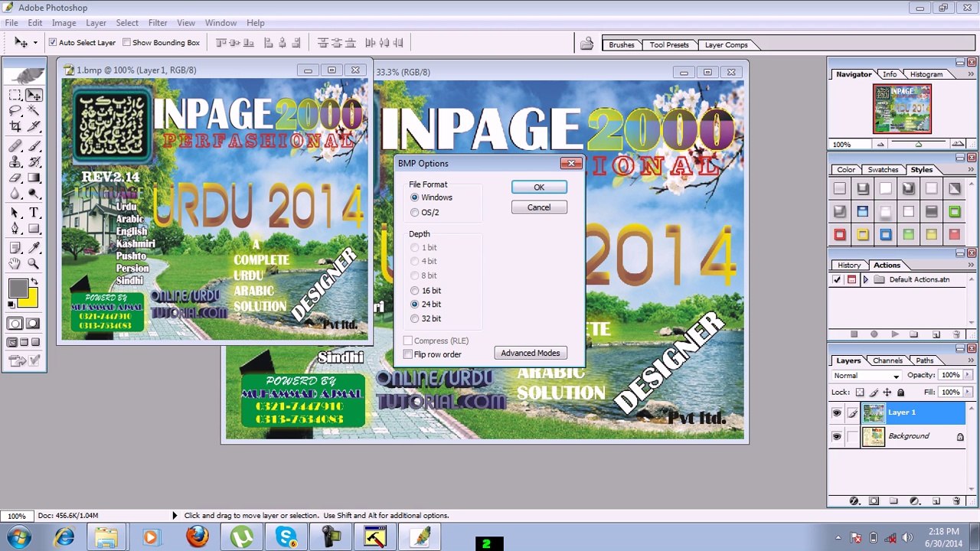Open the Fill slider arrow

967,393
